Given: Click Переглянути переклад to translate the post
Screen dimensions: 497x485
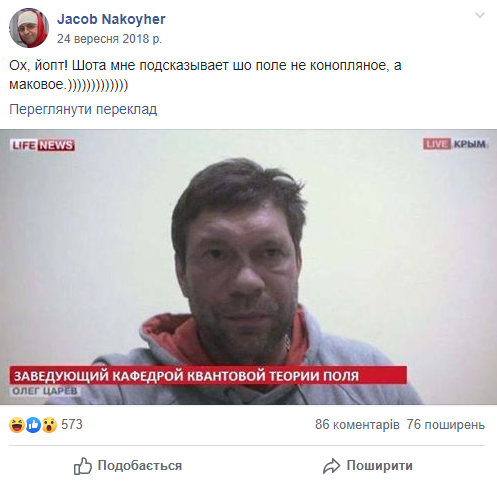Looking at the screenshot, I should pyautogui.click(x=83, y=109).
